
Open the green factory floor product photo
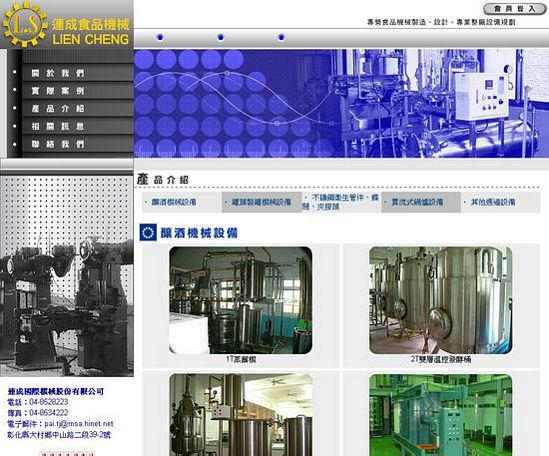(440, 415)
